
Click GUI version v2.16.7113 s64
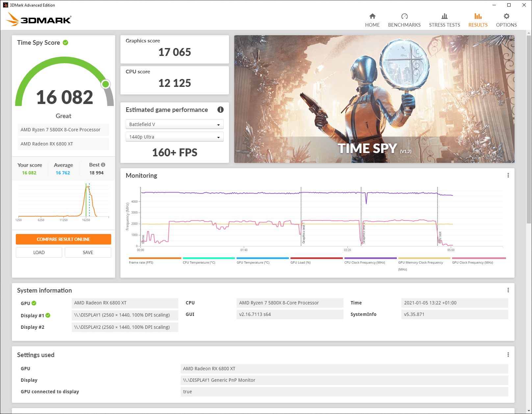coord(290,314)
